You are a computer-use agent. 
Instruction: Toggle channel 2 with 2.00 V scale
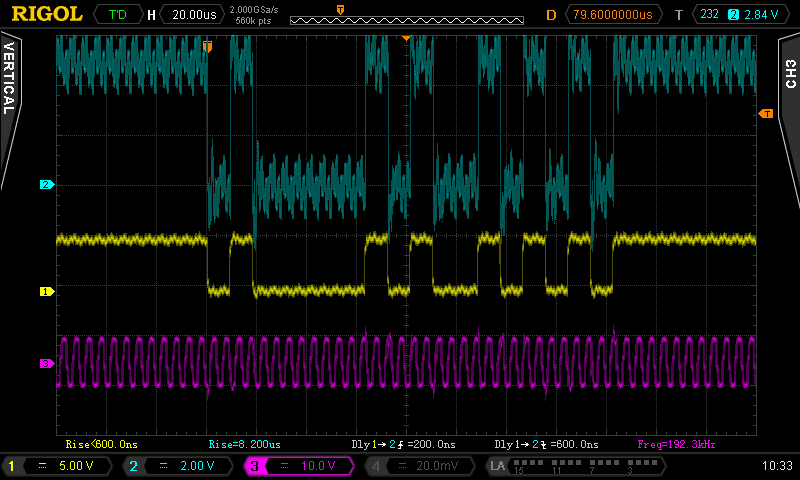coord(178,466)
